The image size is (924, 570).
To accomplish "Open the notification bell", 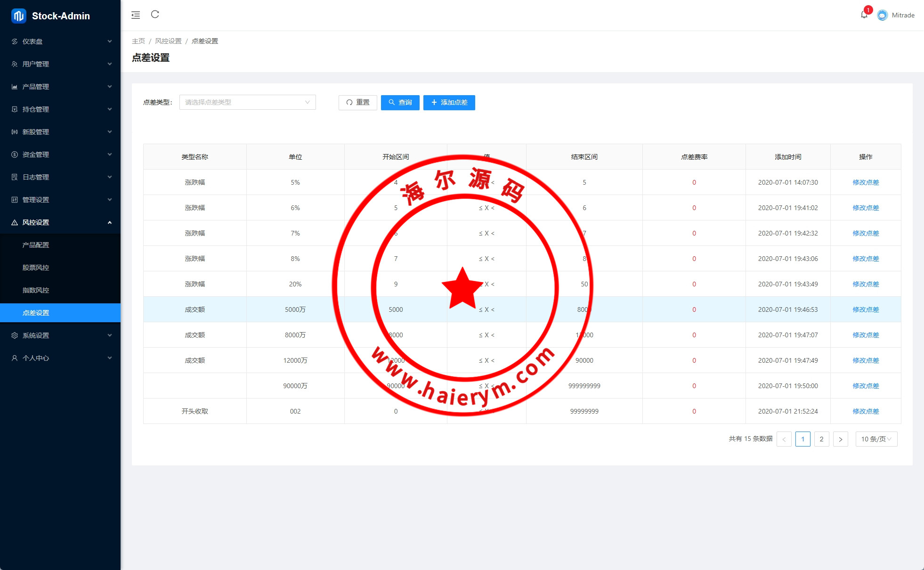I will click(864, 15).
